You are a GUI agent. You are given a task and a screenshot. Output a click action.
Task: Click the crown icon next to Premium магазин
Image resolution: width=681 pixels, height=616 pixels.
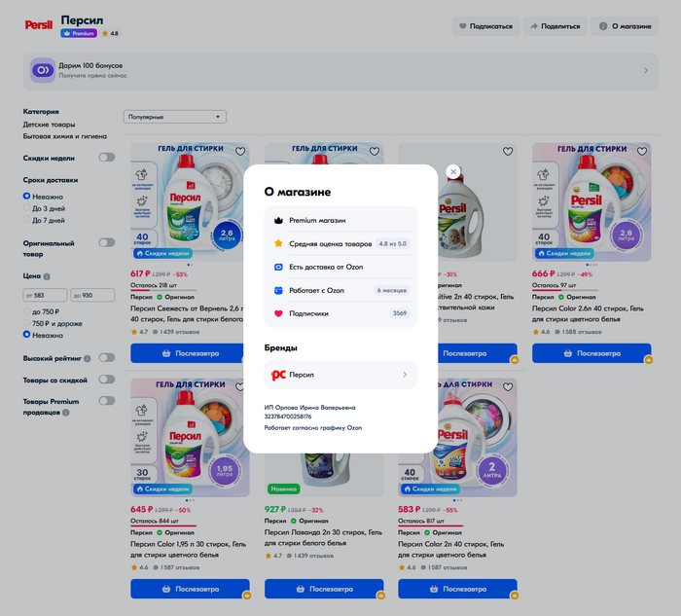click(x=278, y=220)
